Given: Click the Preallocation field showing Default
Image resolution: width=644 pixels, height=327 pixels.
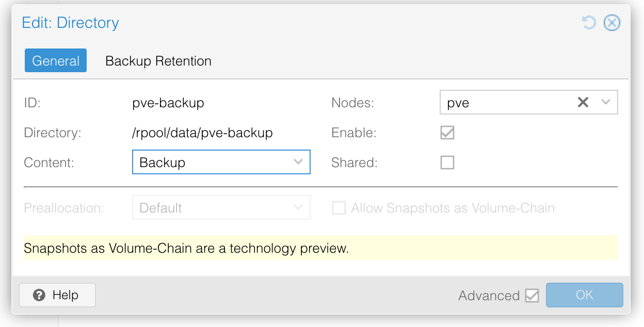Looking at the screenshot, I should pyautogui.click(x=212, y=208).
